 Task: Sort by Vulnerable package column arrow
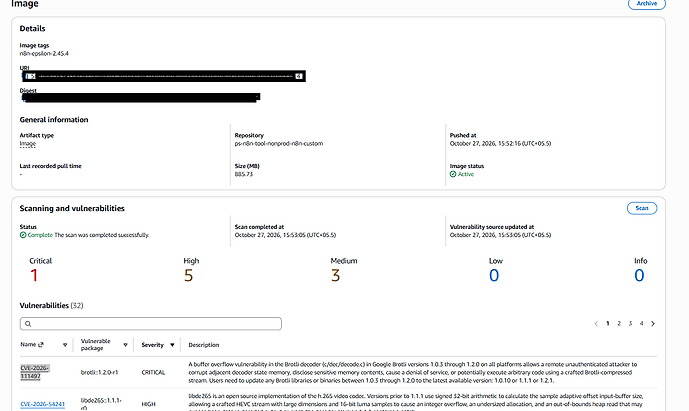click(x=125, y=345)
